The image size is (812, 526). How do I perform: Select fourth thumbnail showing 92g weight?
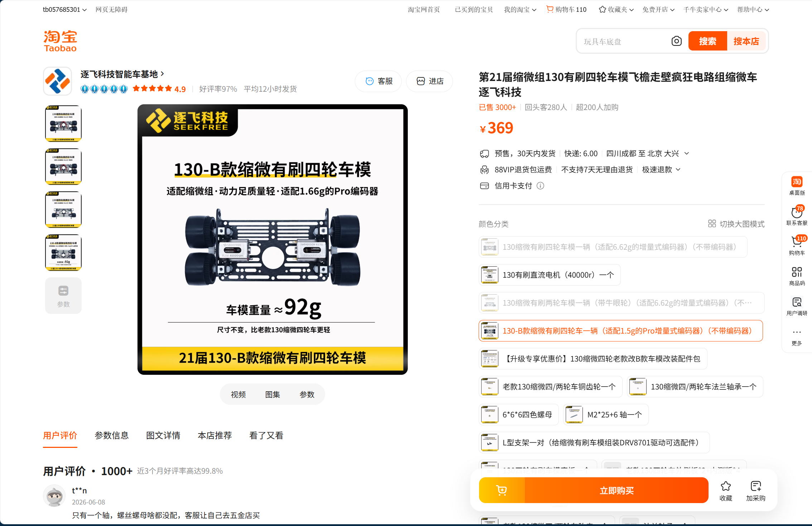63,253
